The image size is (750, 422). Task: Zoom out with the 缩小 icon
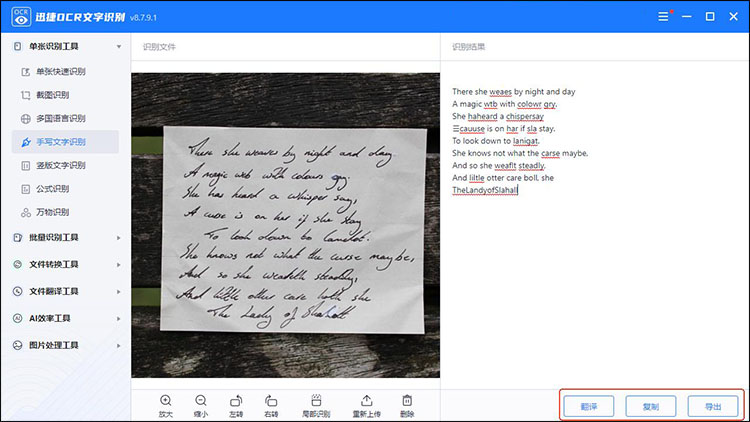click(201, 400)
